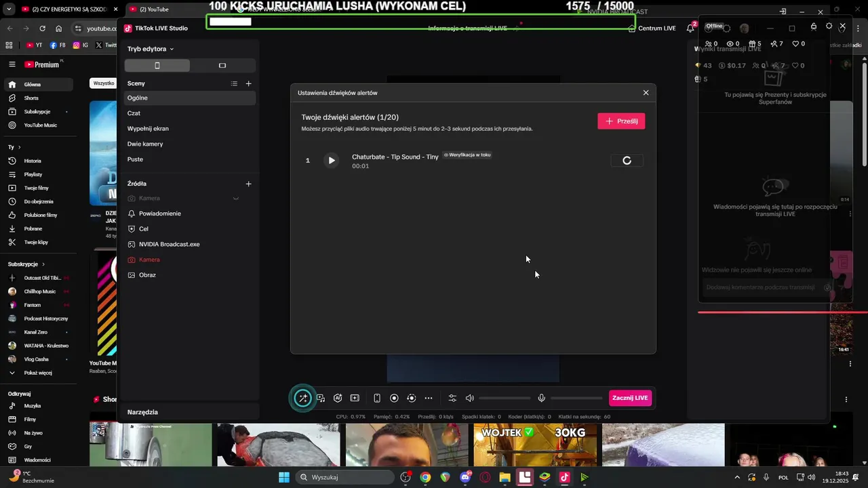Image resolution: width=868 pixels, height=488 pixels.
Task: Open TikTok LIVE Studio taskbar icon
Action: 564,477
